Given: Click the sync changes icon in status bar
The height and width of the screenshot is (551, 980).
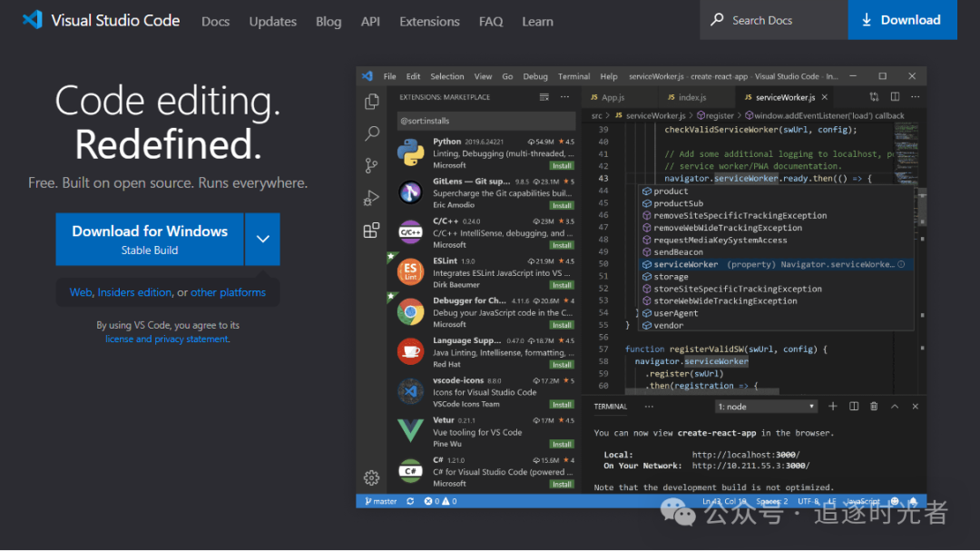Looking at the screenshot, I should click(410, 501).
